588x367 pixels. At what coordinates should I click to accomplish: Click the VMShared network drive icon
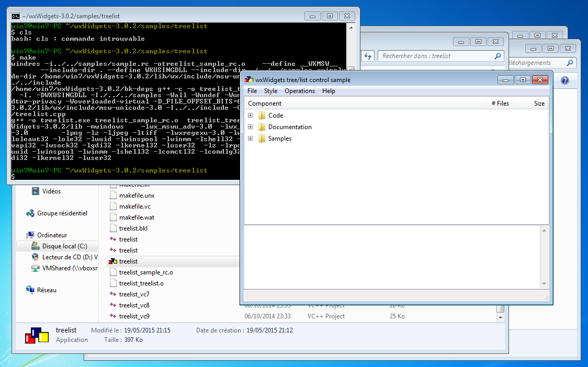35,268
